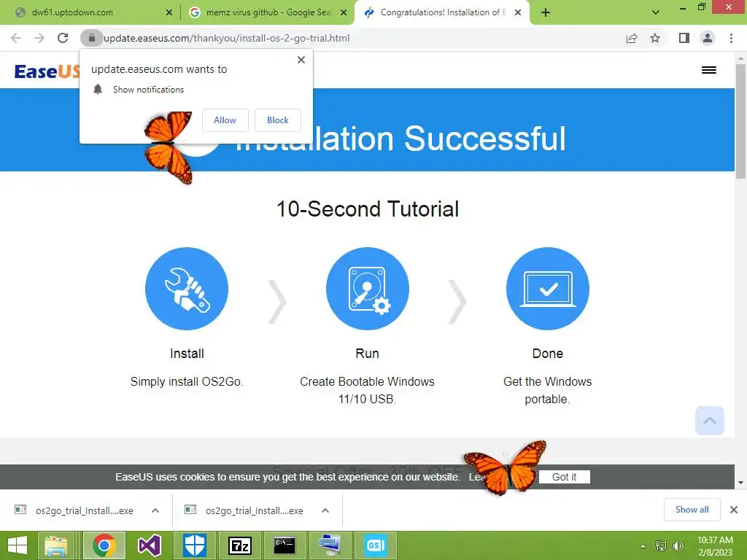Click the address bar URL
This screenshot has height=560, width=747.
226,38
